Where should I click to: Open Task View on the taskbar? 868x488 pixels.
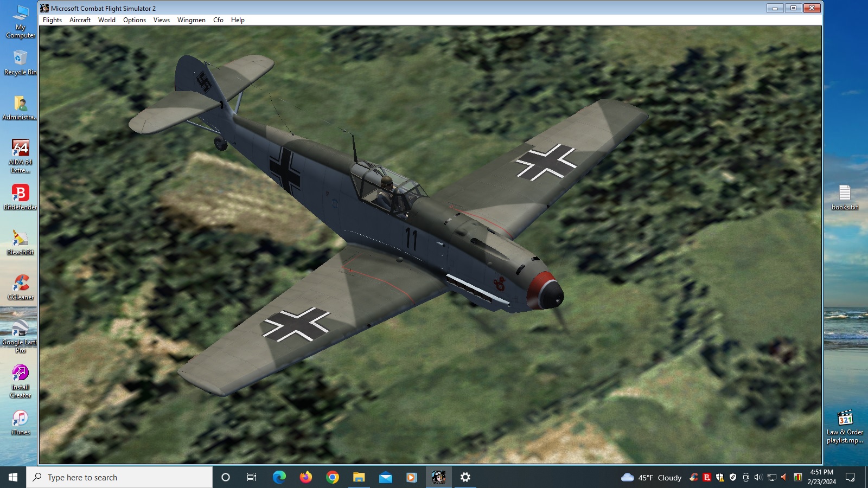[252, 477]
